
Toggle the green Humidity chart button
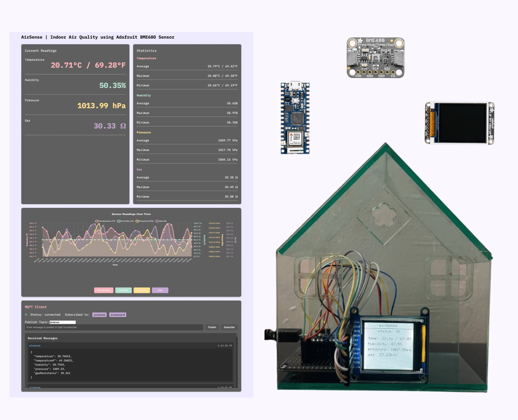tap(123, 290)
